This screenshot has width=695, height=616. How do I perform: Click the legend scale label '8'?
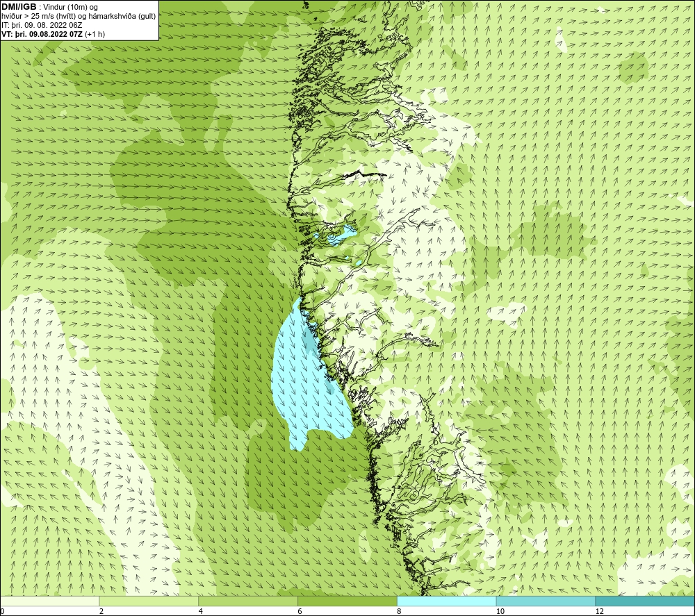click(x=400, y=612)
